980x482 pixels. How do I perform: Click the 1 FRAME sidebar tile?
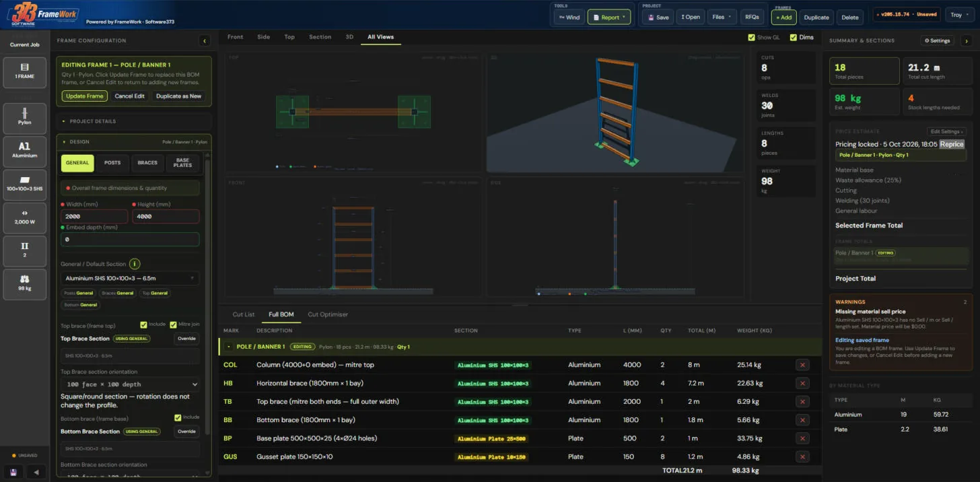pyautogui.click(x=24, y=73)
